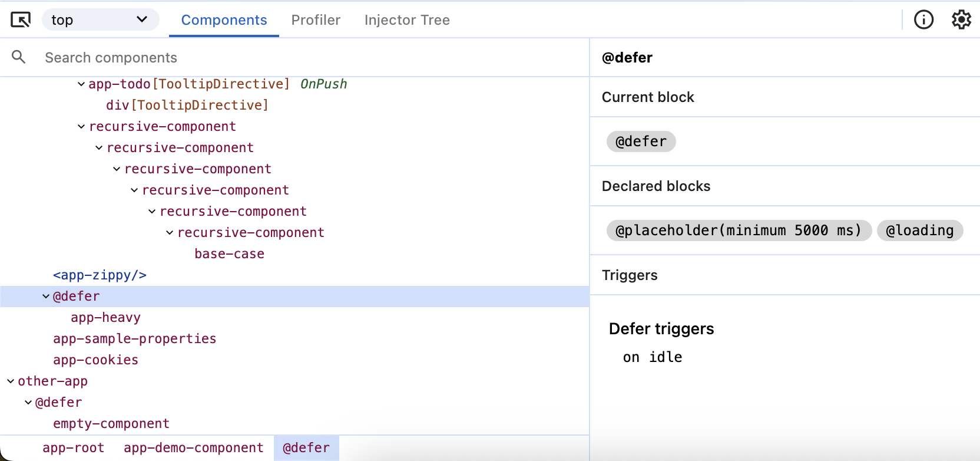Select the Components tab
This screenshot has height=461, width=980.
224,20
